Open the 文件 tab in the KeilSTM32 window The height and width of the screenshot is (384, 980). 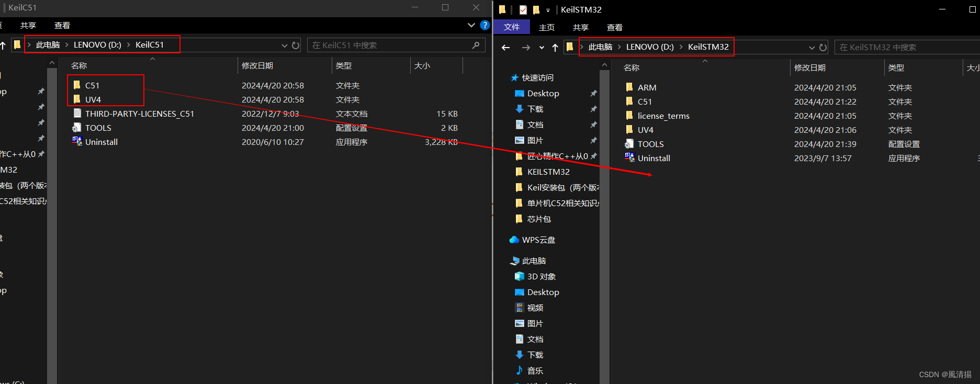(x=512, y=27)
